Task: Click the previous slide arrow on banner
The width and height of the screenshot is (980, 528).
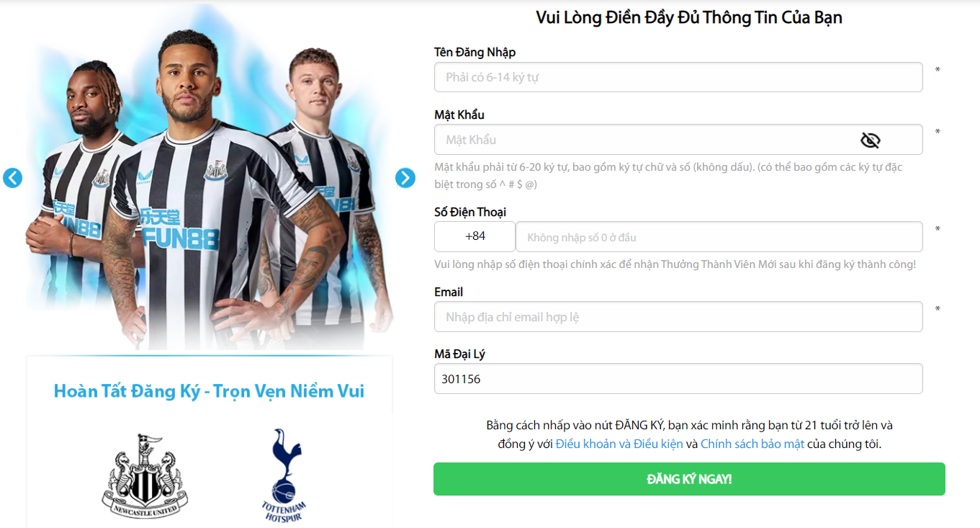Action: pos(12,178)
